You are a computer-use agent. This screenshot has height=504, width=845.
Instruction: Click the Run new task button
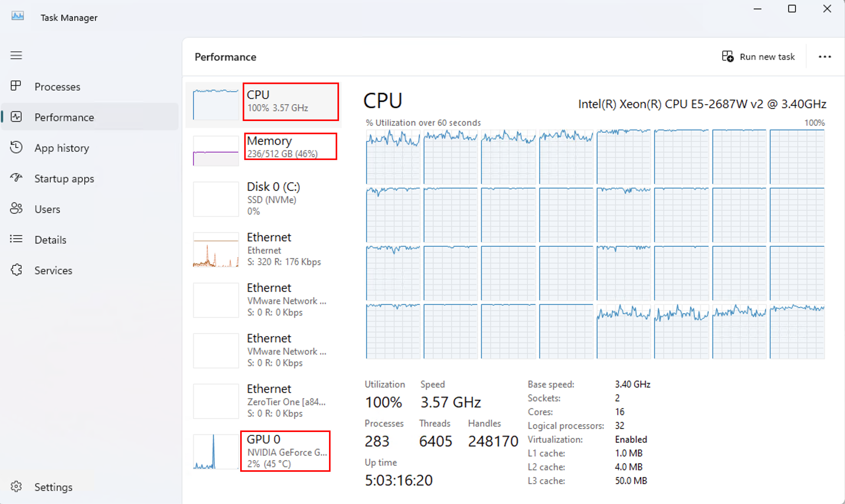758,57
